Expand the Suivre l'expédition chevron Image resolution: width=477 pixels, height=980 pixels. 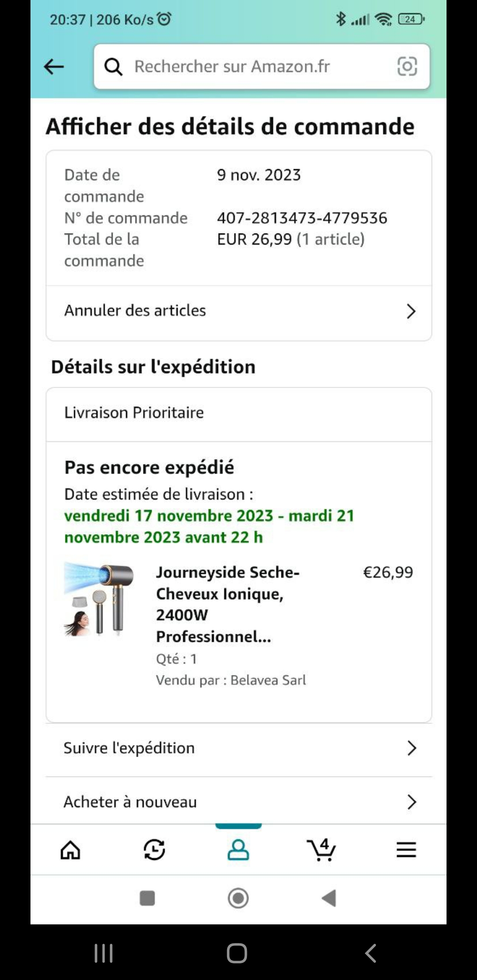click(412, 748)
